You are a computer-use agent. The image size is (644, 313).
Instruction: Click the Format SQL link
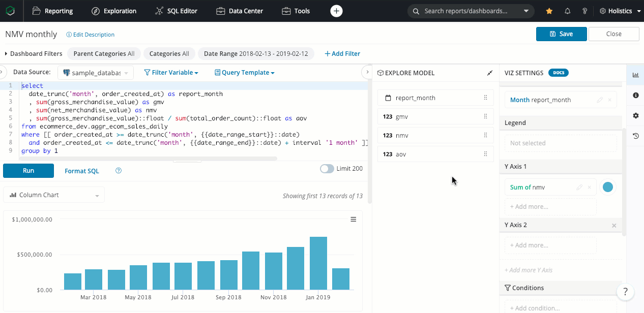point(82,171)
